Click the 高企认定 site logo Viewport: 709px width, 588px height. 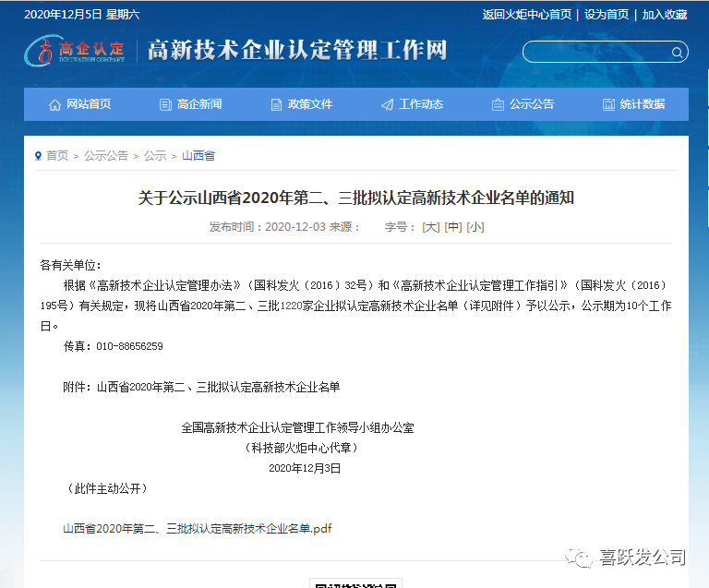(75, 51)
